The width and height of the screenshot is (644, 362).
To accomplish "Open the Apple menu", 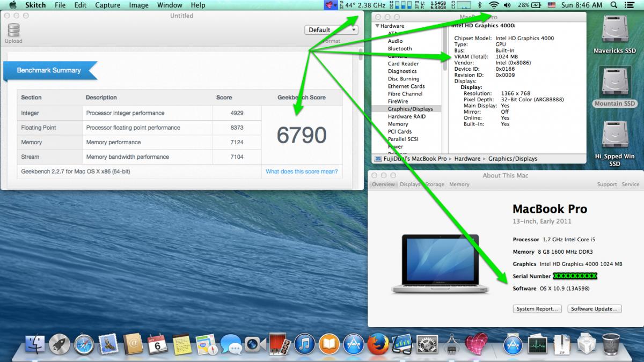I will pos(13,5).
